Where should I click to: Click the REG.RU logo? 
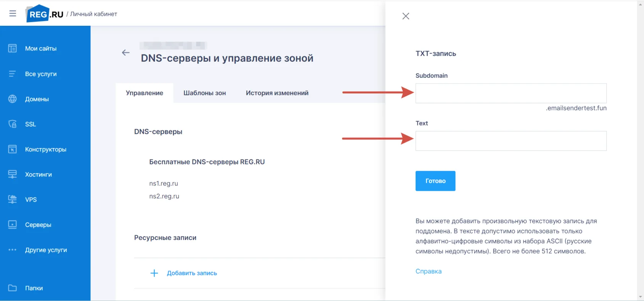[x=44, y=14]
